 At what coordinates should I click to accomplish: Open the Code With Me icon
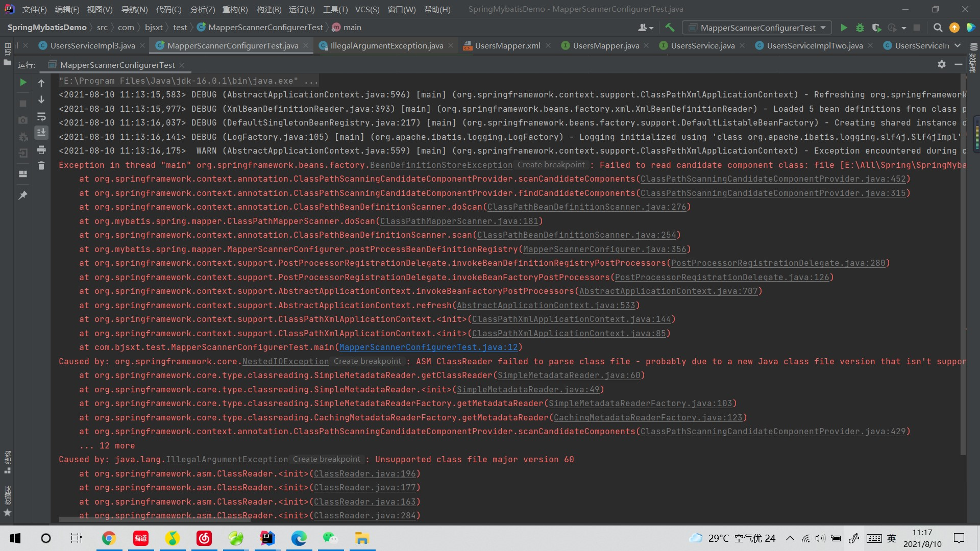click(x=971, y=28)
